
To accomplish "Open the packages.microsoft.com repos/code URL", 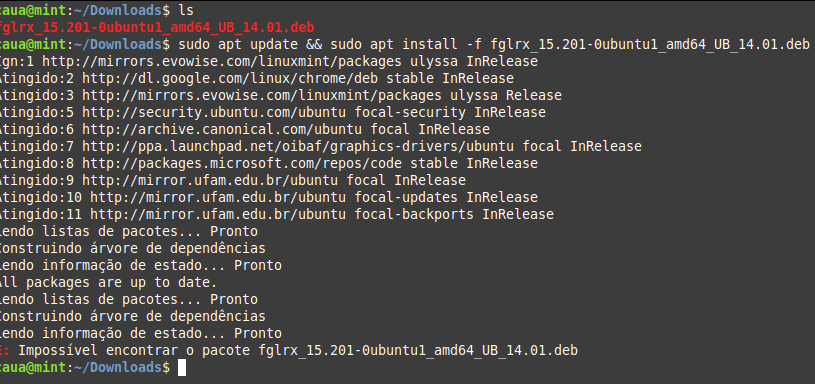I will (242, 163).
